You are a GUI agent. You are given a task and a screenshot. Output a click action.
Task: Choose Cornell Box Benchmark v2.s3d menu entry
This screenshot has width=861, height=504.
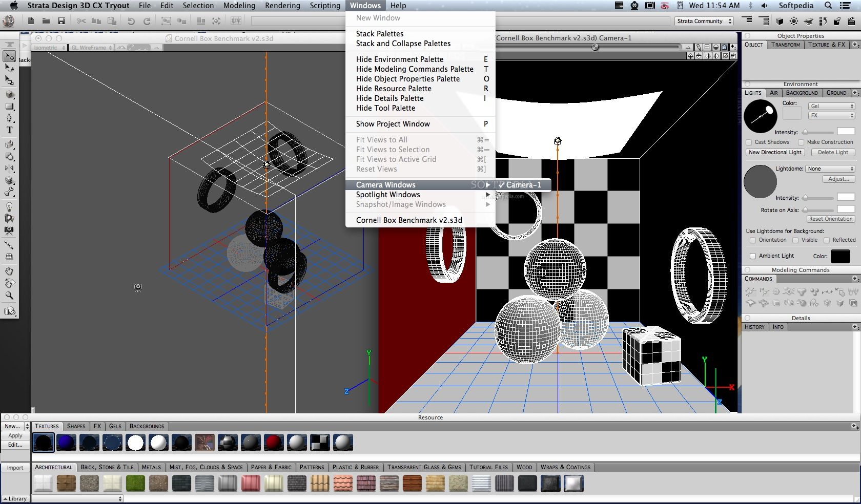[409, 220]
